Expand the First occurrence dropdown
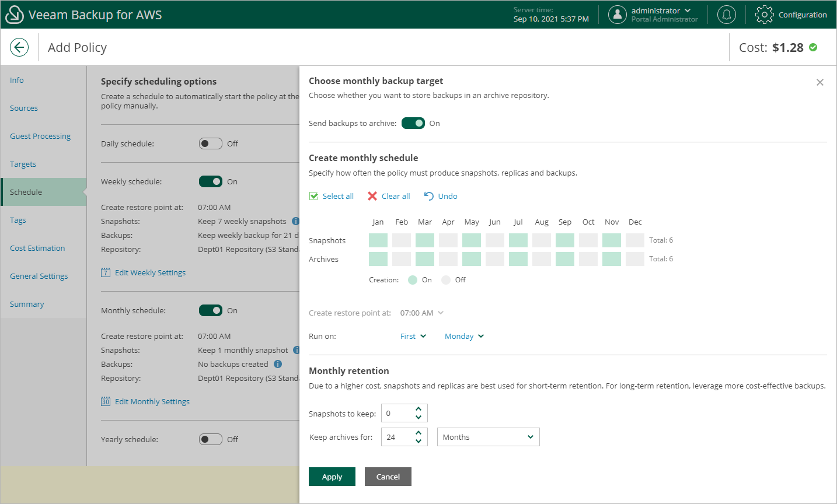Viewport: 837px width, 504px height. pyautogui.click(x=413, y=336)
